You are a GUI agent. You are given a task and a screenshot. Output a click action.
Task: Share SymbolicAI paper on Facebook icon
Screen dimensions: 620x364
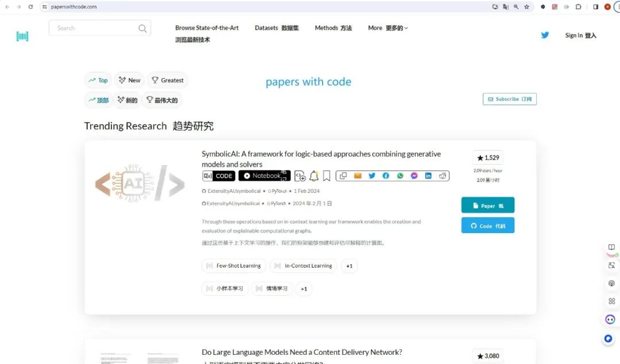(386, 176)
